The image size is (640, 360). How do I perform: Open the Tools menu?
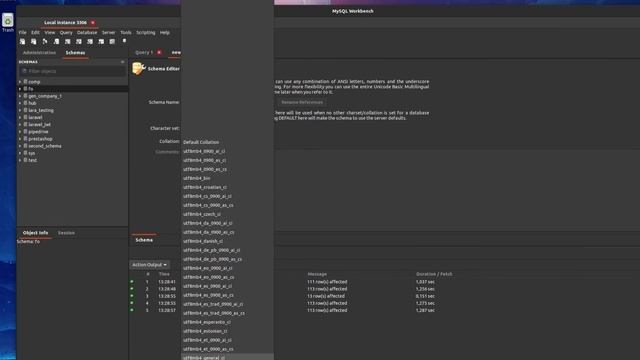[126, 32]
